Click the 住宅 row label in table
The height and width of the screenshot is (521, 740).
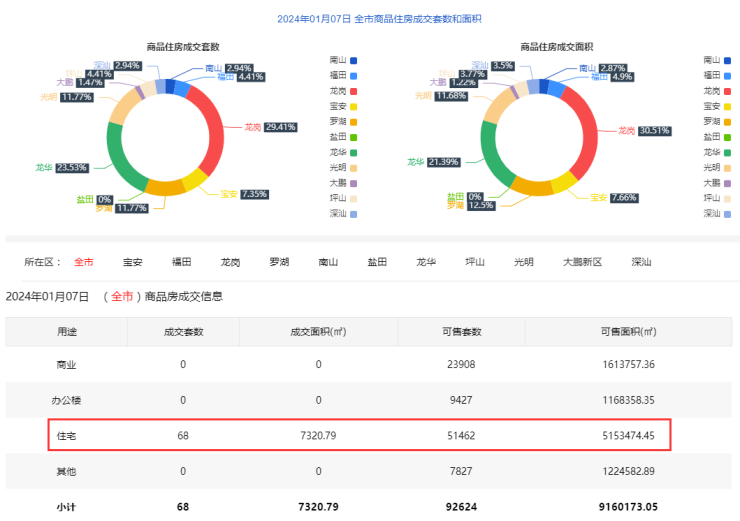tap(66, 435)
